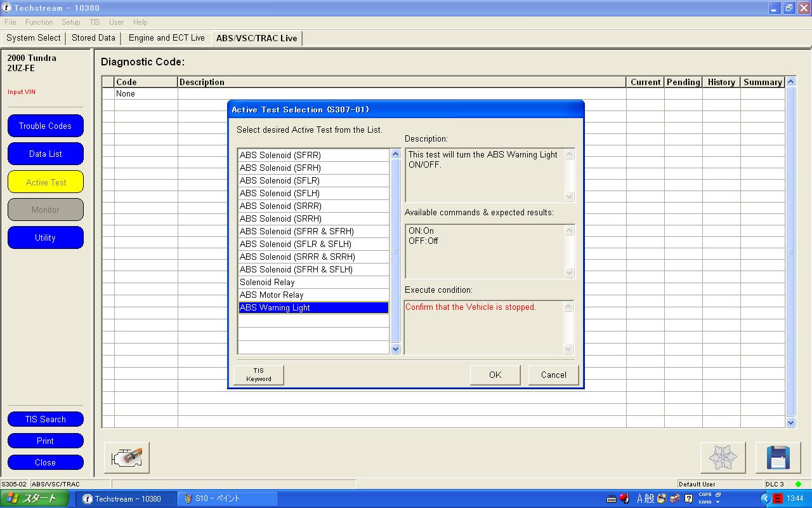
Task: Click the Close button in sidebar
Action: click(46, 462)
